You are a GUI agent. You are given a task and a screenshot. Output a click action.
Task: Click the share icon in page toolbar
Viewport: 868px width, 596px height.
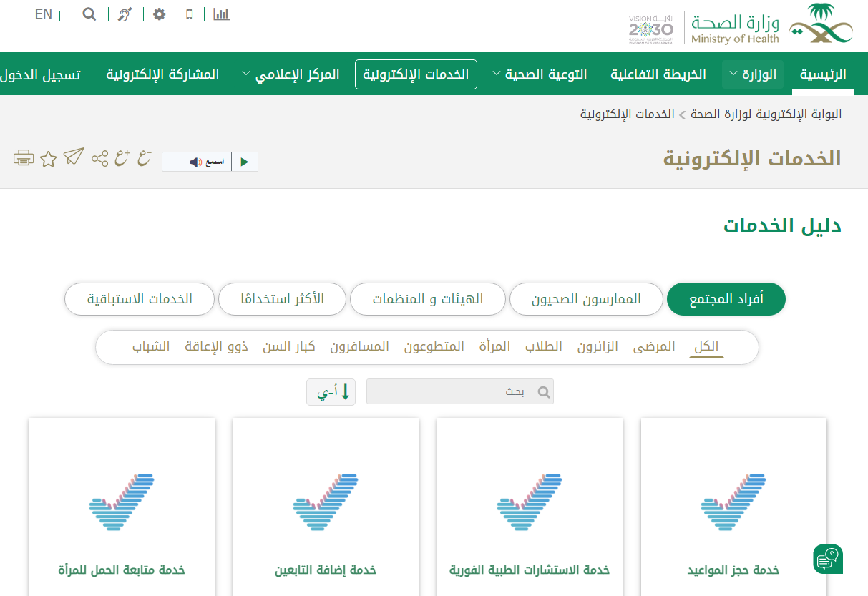[100, 158]
